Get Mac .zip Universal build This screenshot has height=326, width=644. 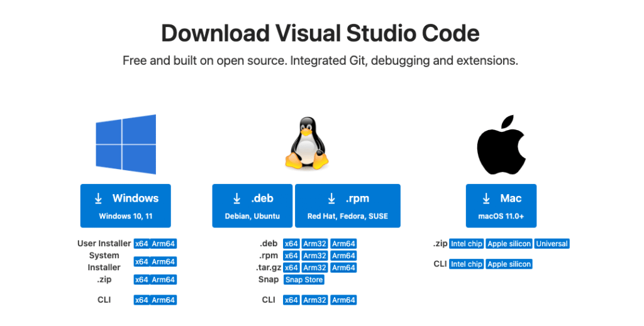(x=552, y=244)
